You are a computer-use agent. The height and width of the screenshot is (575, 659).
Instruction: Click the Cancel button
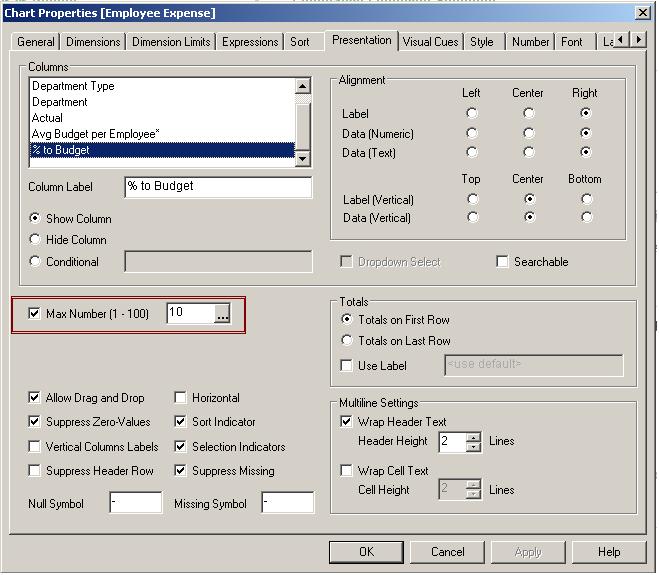point(447,552)
